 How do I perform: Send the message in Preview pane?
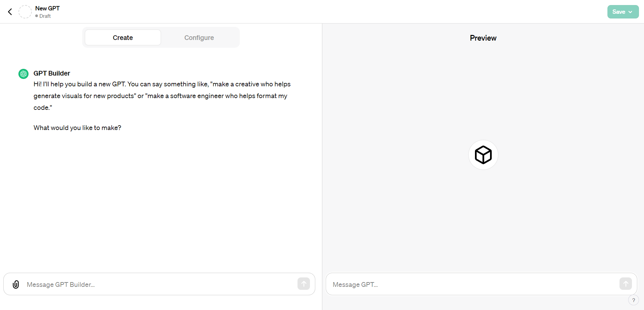point(626,284)
